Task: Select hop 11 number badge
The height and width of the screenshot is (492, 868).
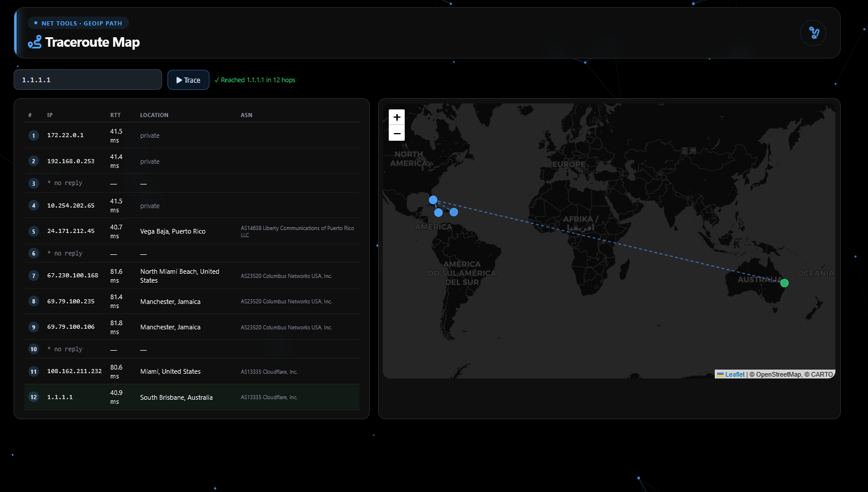Action: pos(34,371)
